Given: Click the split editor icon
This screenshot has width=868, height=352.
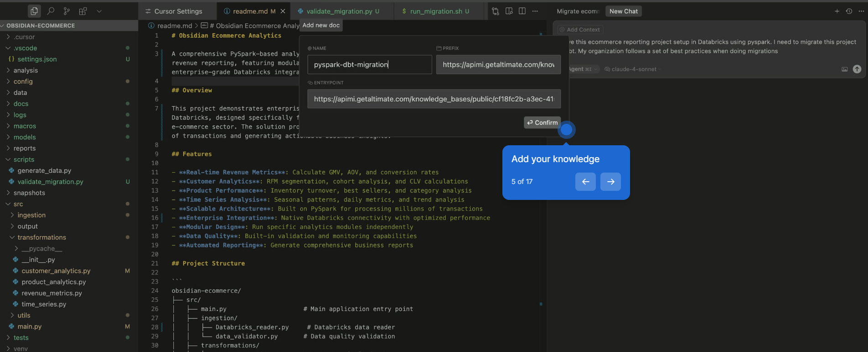Looking at the screenshot, I should pyautogui.click(x=522, y=11).
